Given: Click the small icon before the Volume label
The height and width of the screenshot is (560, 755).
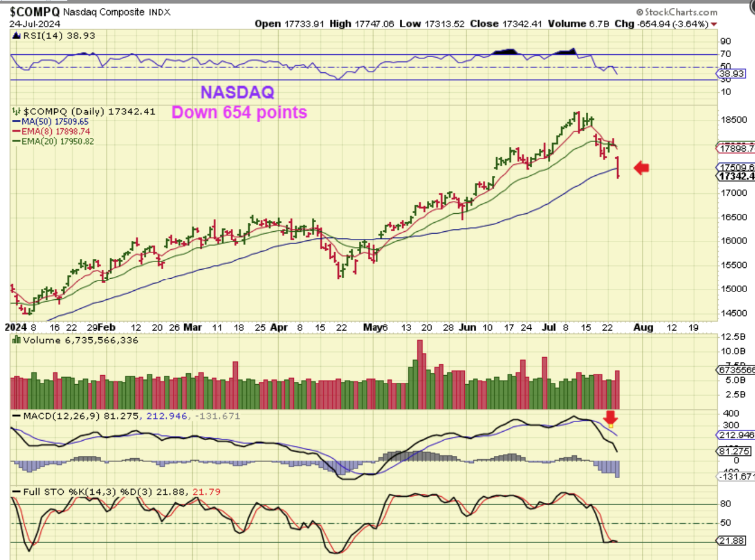Looking at the screenshot, I should (x=16, y=340).
